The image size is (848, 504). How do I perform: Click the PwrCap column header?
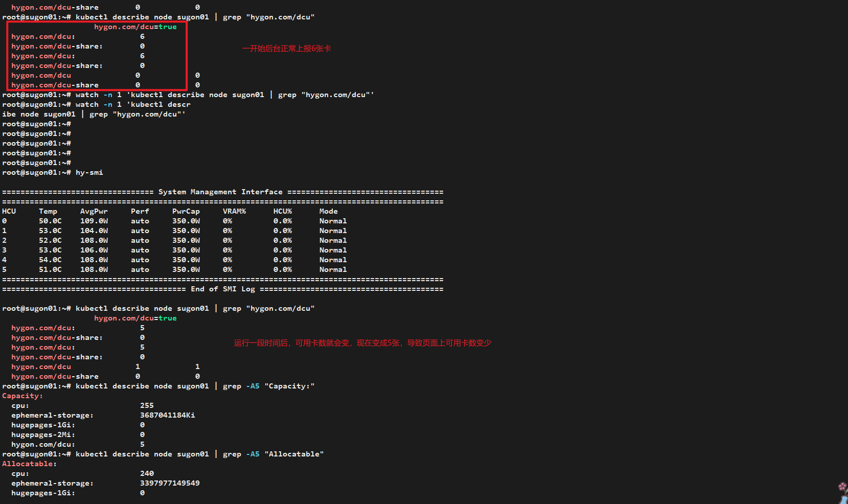click(x=186, y=212)
